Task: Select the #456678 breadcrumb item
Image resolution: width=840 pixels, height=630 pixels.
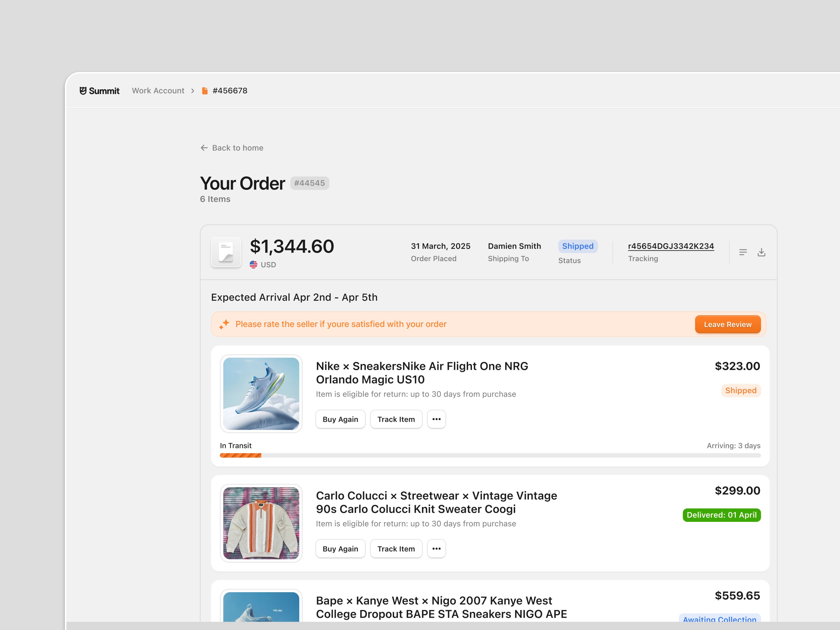Action: (x=230, y=91)
